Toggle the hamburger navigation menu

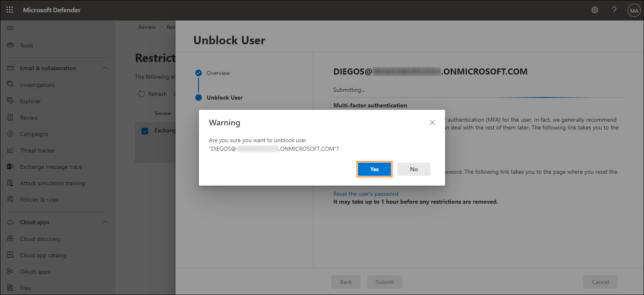coord(10,28)
